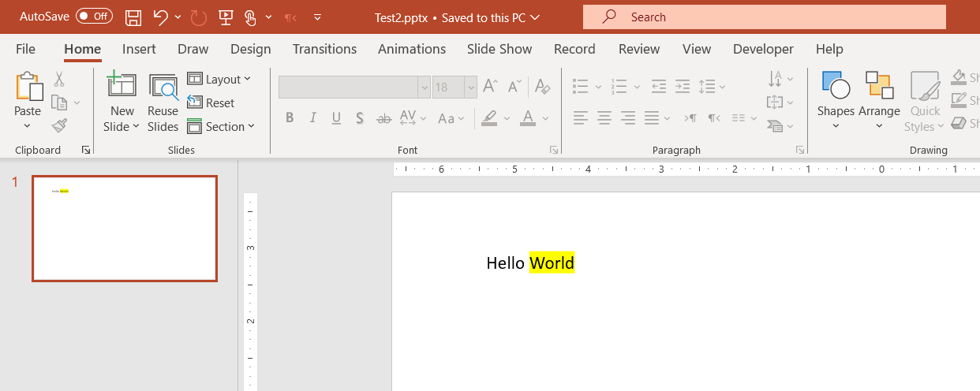Click the Format Painter brush icon
This screenshot has width=980, height=391.
click(59, 125)
